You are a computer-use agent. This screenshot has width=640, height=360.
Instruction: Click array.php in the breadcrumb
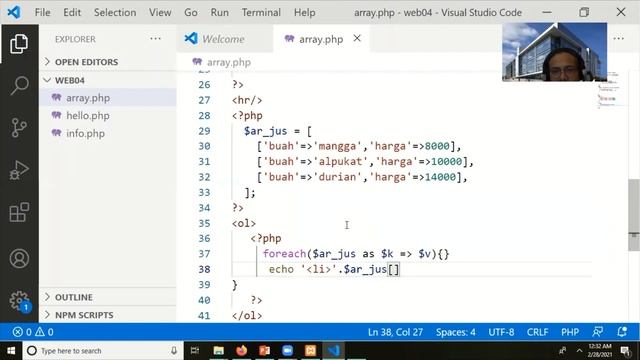pyautogui.click(x=229, y=62)
